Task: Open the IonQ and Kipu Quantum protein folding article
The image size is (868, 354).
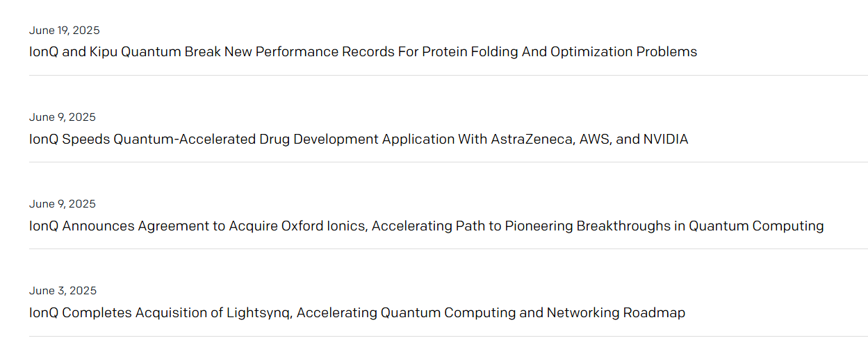Action: [x=363, y=52]
